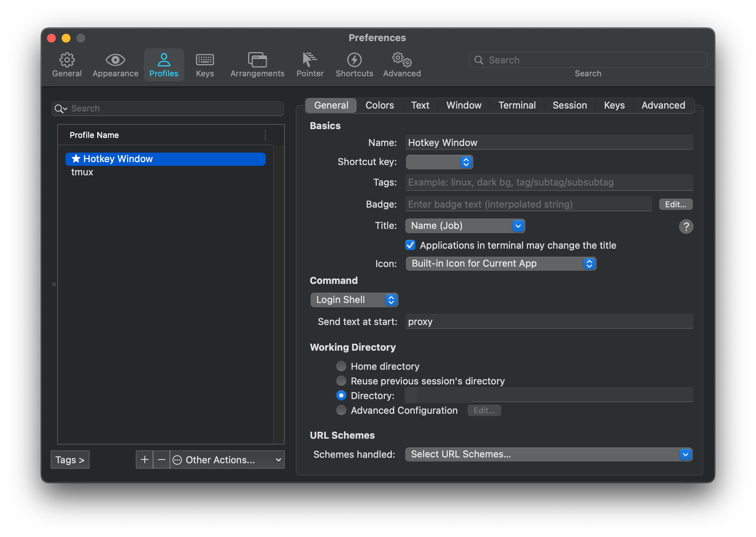Open Pointer preferences icon
Screen dimensions: 756x537
310,60
